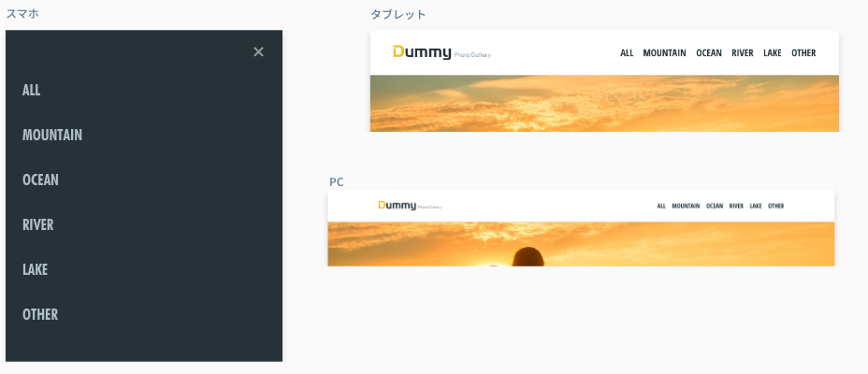
Task: Click the PC sunset hero image
Action: (x=580, y=244)
